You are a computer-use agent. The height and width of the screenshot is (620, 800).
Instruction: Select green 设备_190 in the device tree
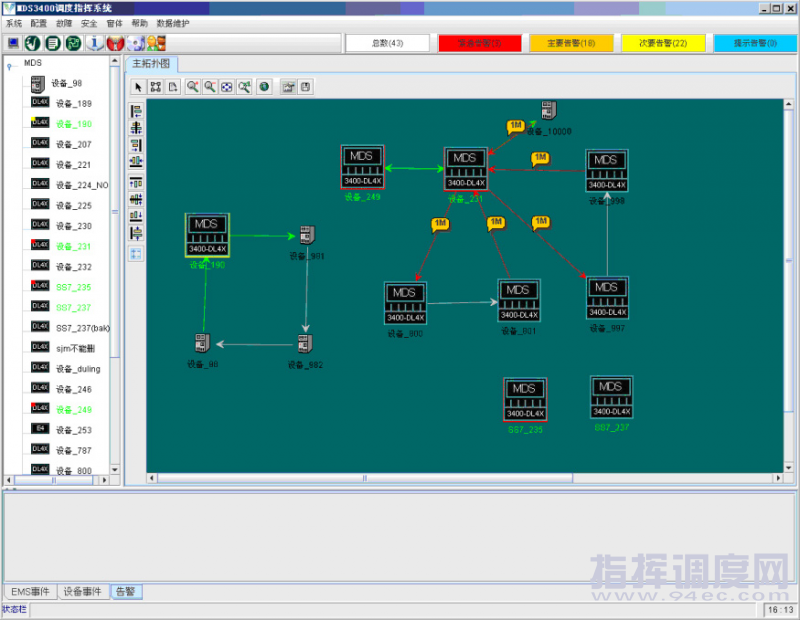pyautogui.click(x=74, y=124)
